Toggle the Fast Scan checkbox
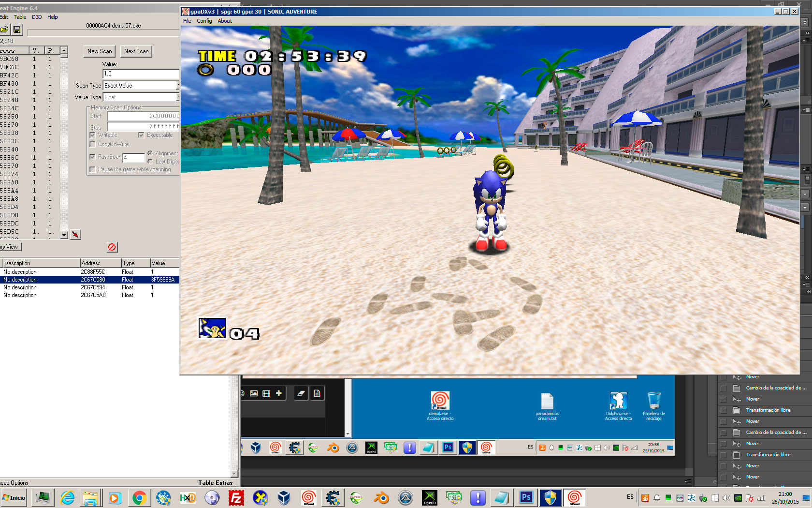Screen dimensions: 812x508 click(92, 157)
